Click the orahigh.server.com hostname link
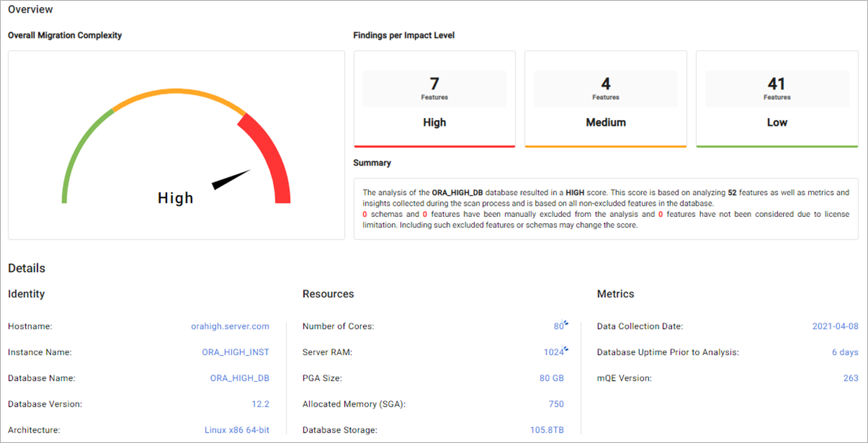 [x=230, y=326]
